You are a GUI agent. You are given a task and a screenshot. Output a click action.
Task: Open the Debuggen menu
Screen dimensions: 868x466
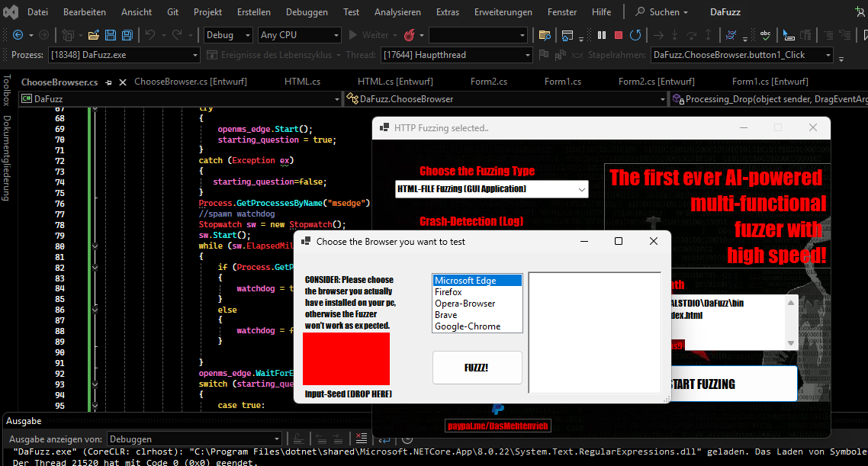coord(307,11)
